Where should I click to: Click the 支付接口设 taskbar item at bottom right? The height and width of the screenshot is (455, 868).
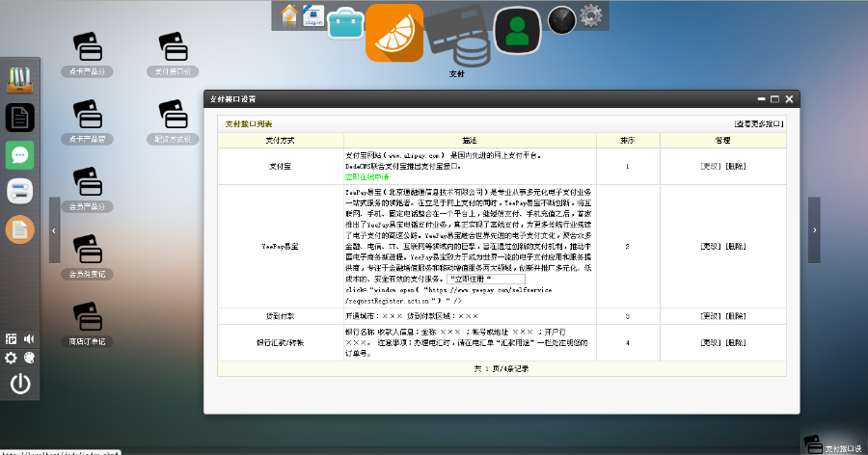(x=834, y=444)
